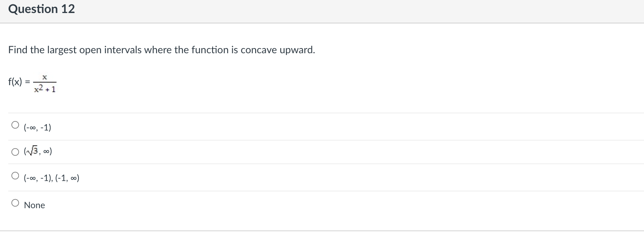
Task: Click the concave upward instruction text
Action: click(x=161, y=50)
